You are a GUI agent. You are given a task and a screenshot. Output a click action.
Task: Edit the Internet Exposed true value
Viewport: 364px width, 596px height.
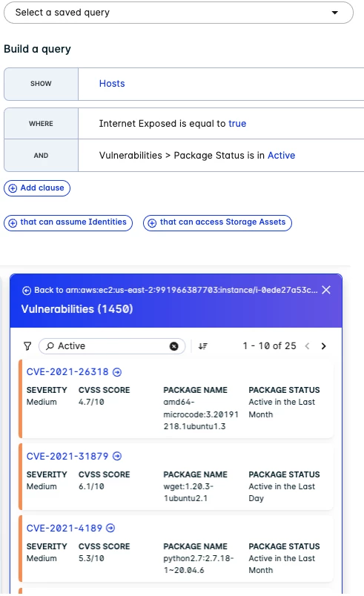click(x=237, y=124)
